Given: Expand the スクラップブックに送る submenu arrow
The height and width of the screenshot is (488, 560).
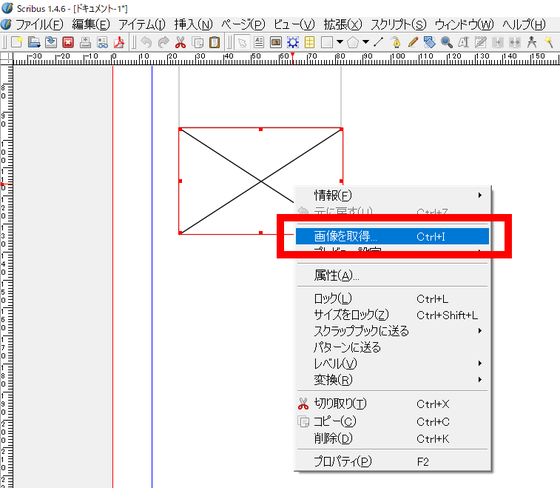Looking at the screenshot, I should tap(480, 331).
